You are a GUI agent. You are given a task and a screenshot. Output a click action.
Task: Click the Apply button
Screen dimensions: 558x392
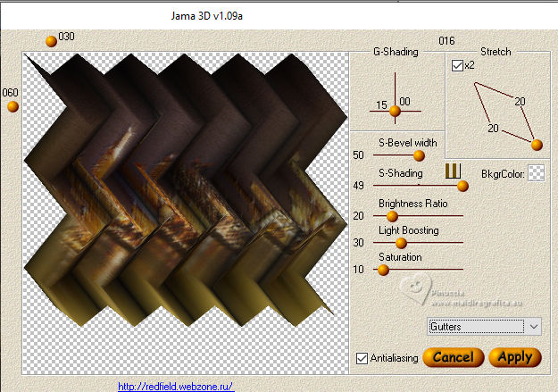coord(515,357)
